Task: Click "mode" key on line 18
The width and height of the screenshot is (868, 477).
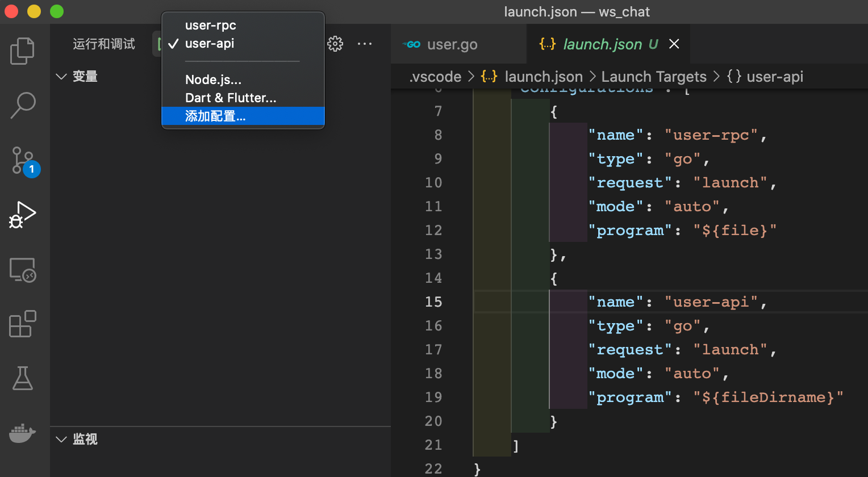Action: (616, 374)
